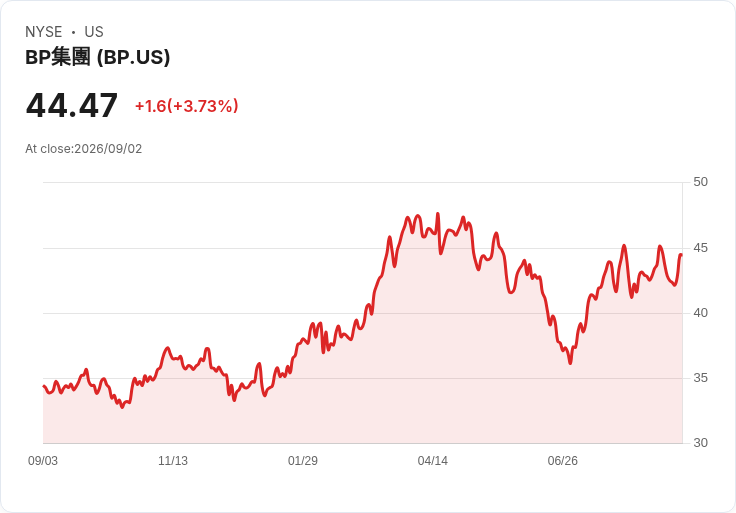This screenshot has width=736, height=513.
Task: Click the 01/29 date axis label
Action: [303, 461]
